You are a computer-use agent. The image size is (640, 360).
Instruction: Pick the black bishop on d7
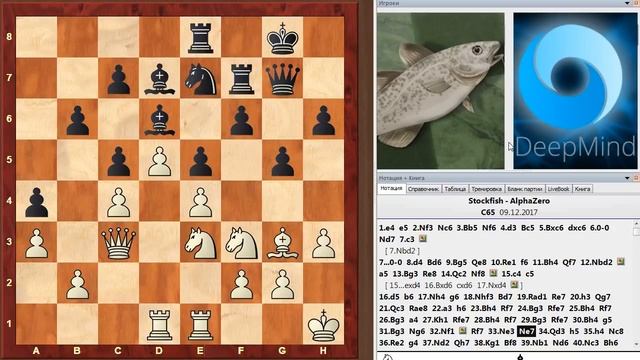[160, 79]
